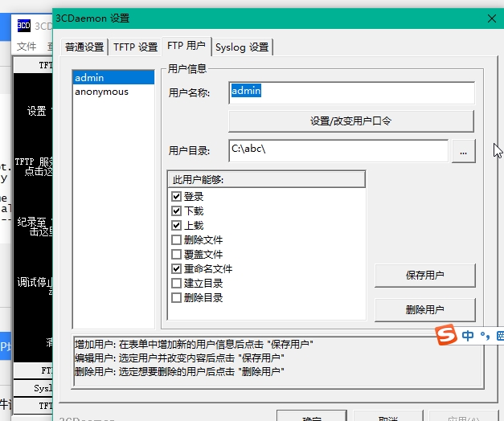504x421 pixels.
Task: Enable the 删除目录 permission
Action: [176, 297]
